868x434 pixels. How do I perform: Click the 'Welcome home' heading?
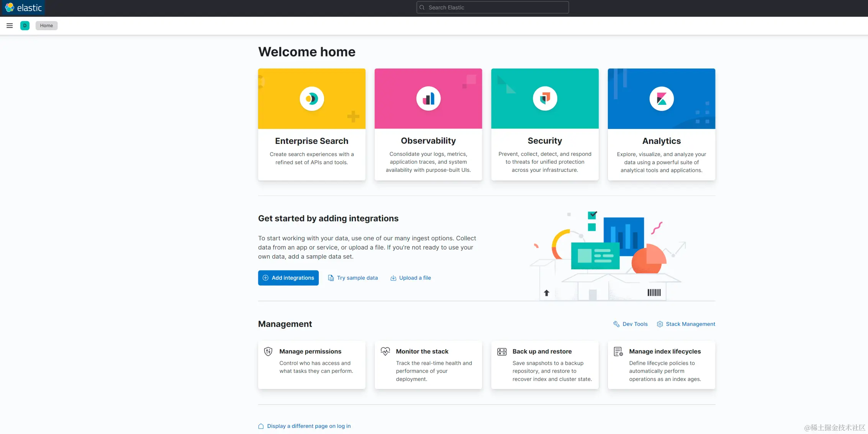tap(307, 52)
